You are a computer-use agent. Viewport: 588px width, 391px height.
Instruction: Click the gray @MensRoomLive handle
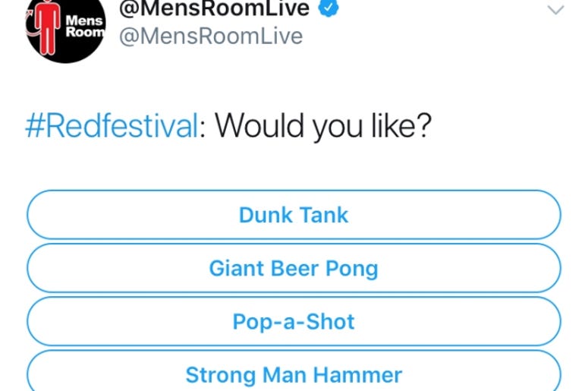[211, 36]
